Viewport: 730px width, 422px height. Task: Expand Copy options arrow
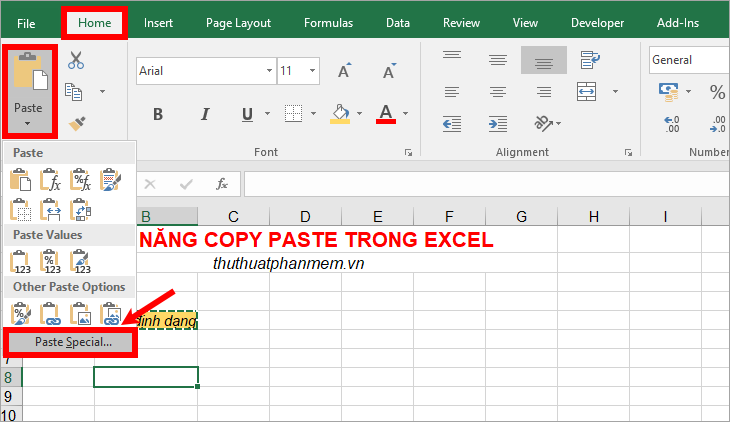click(102, 92)
